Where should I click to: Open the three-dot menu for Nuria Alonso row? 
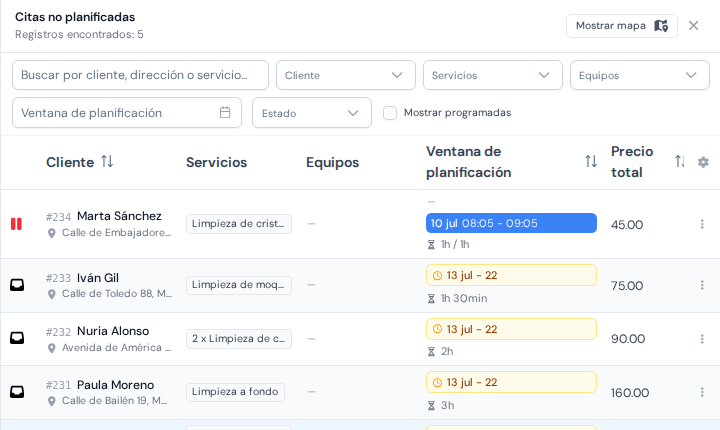[x=702, y=339]
